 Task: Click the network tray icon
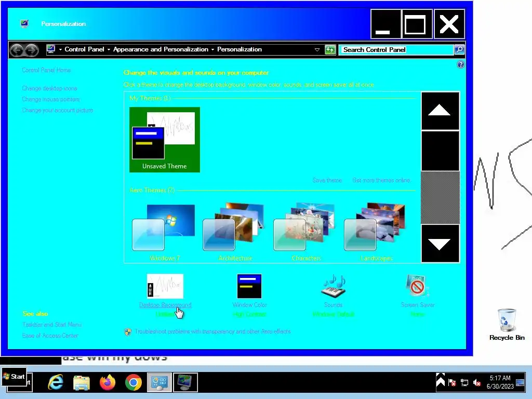[x=464, y=383]
